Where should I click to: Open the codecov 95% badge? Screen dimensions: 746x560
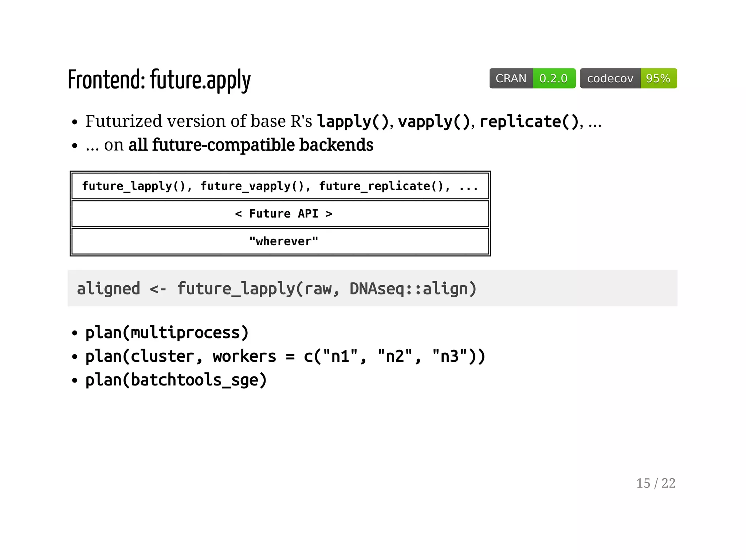point(628,78)
